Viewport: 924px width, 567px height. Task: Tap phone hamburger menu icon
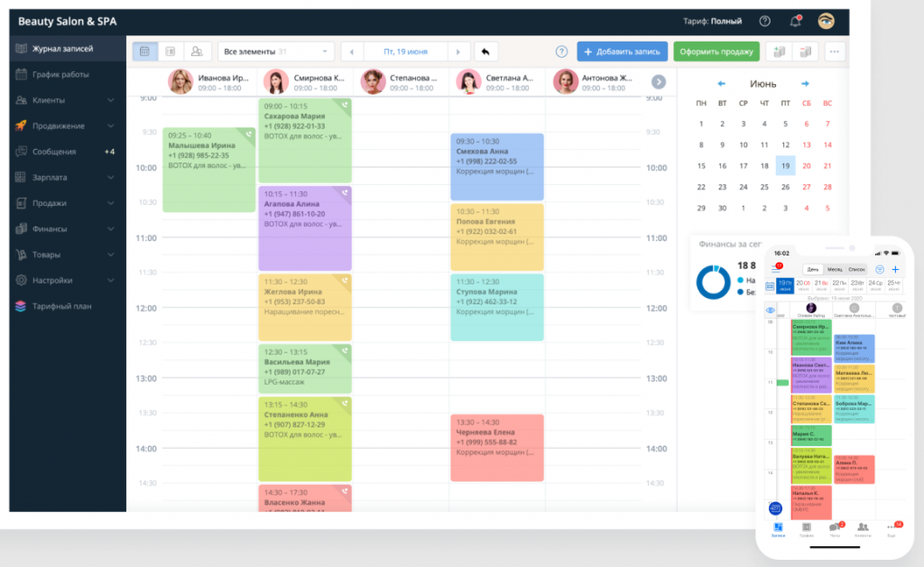[x=776, y=269]
